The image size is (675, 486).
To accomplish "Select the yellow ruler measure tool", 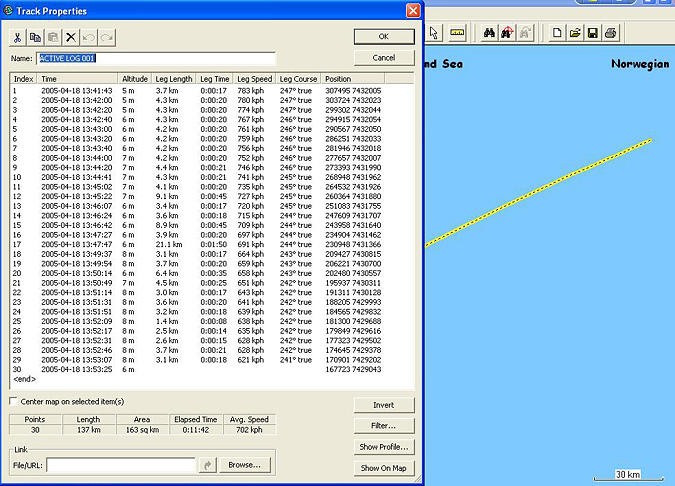I will [457, 33].
